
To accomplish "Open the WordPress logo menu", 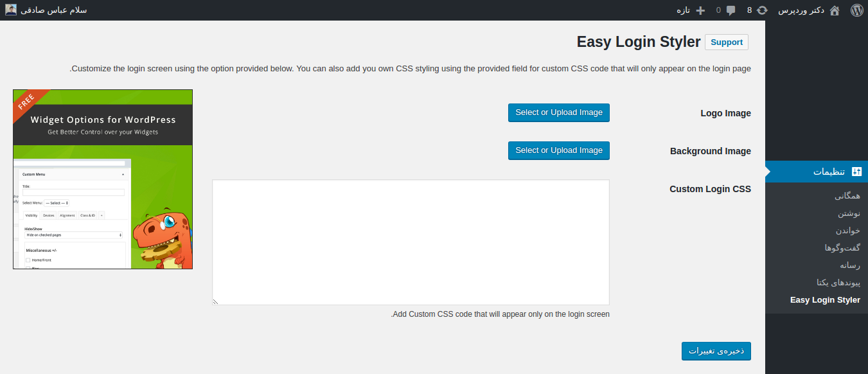I will click(x=856, y=10).
